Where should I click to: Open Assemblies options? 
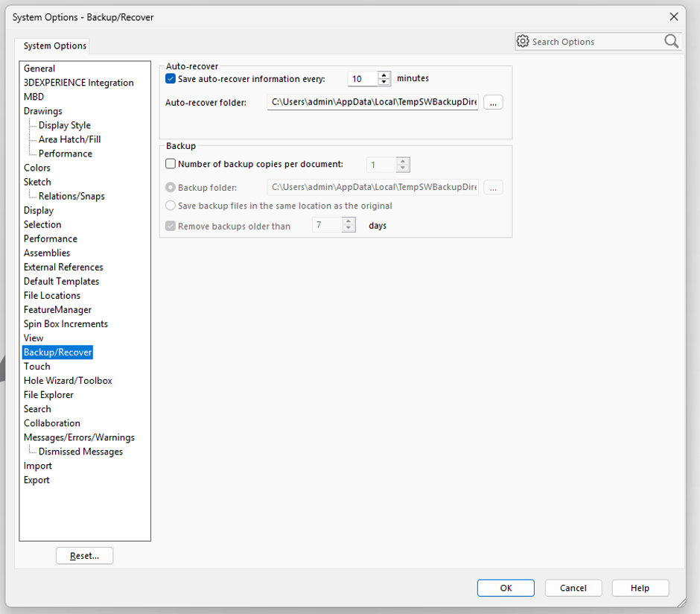click(x=47, y=253)
